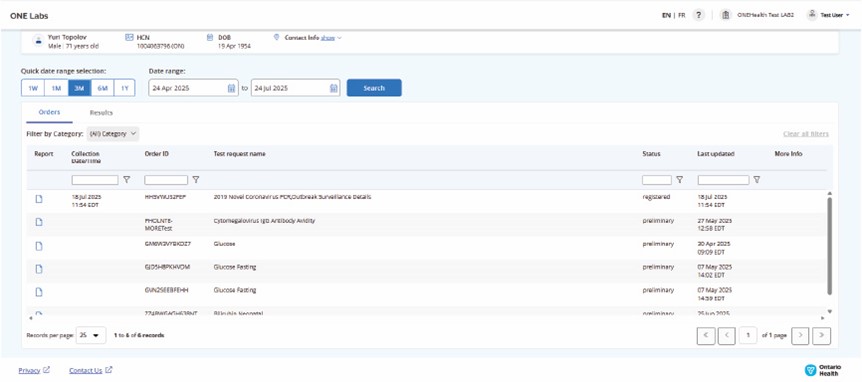Click the registered status cell
Viewport: 862px width, 382px height.
[656, 197]
